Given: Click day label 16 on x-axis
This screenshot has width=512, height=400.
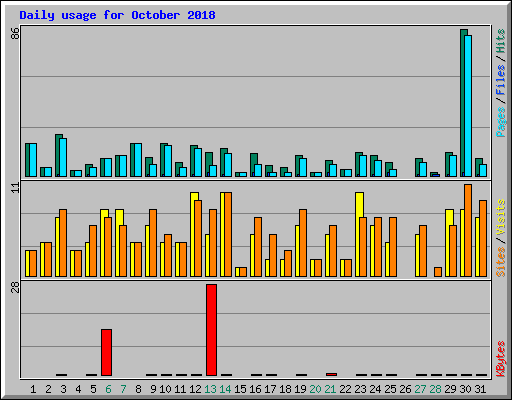Looking at the screenshot, I should (x=255, y=389).
